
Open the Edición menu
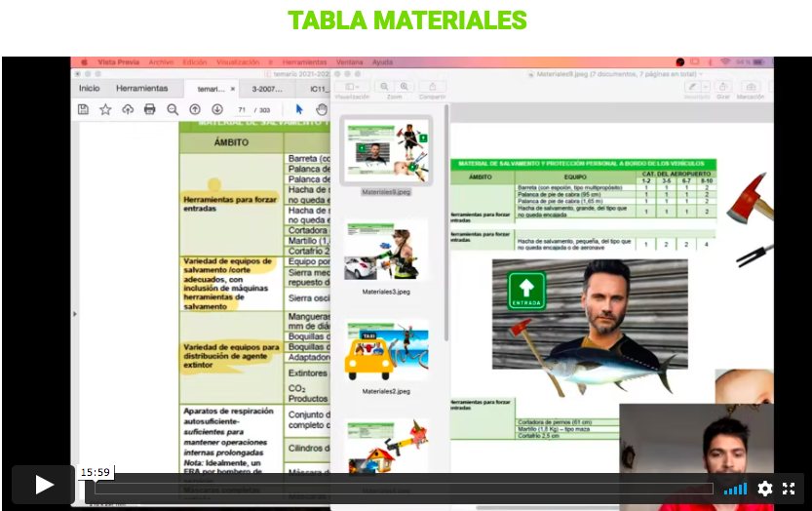(x=195, y=62)
